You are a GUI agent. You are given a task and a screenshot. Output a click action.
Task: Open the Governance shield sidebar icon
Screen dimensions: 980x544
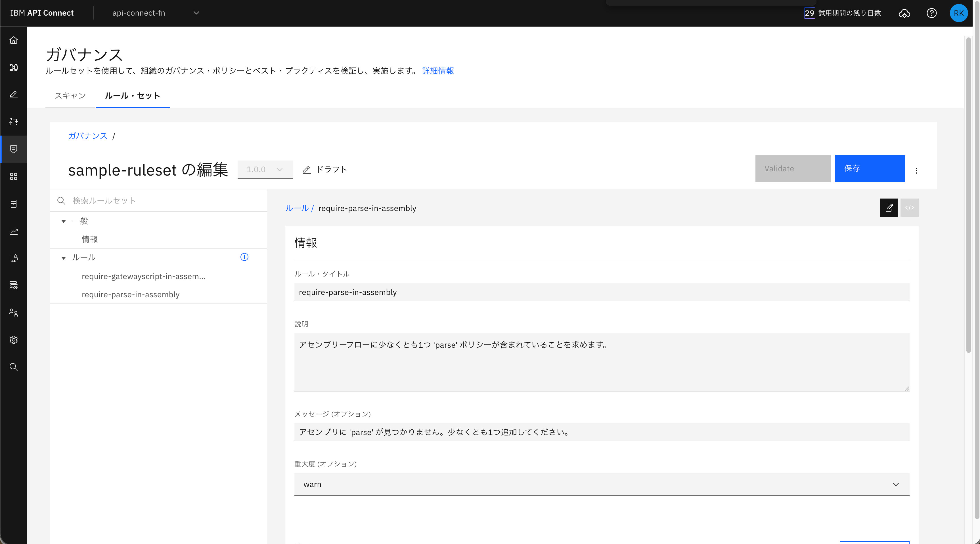(14, 149)
